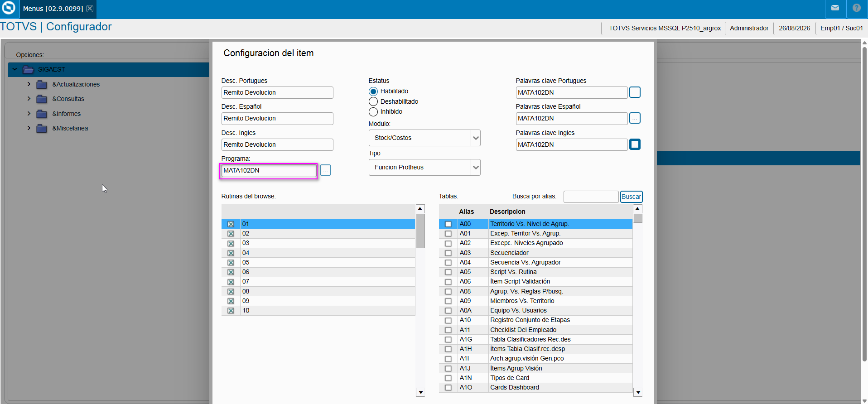868x404 pixels.
Task: Toggle browse routine 08 checkbox
Action: [231, 292]
